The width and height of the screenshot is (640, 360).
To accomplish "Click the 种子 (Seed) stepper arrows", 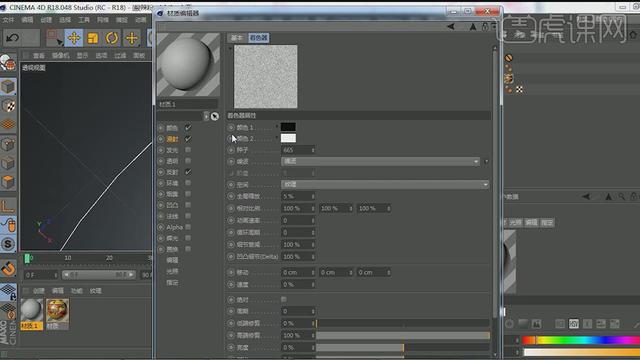I will 313,150.
